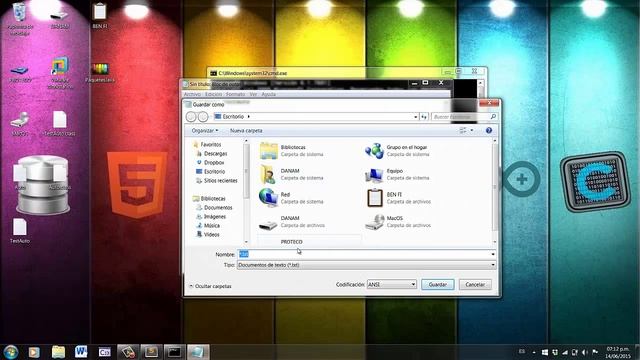Switch to the Notepad taskbar icon
640x360 pixels.
point(198,352)
